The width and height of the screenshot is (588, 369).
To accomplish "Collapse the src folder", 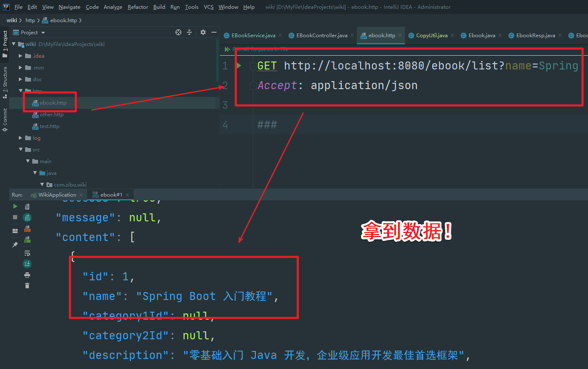I will 21,149.
